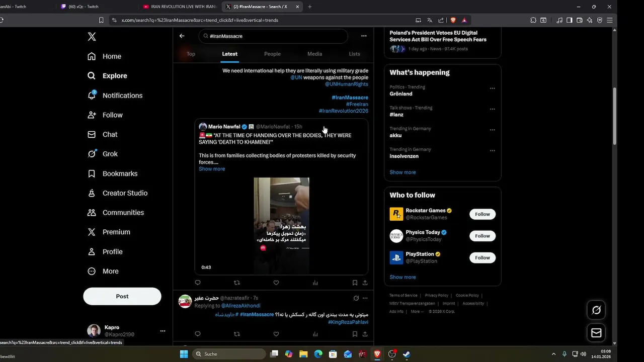
Task: Open Brave Wallet icon
Action: 579,20
